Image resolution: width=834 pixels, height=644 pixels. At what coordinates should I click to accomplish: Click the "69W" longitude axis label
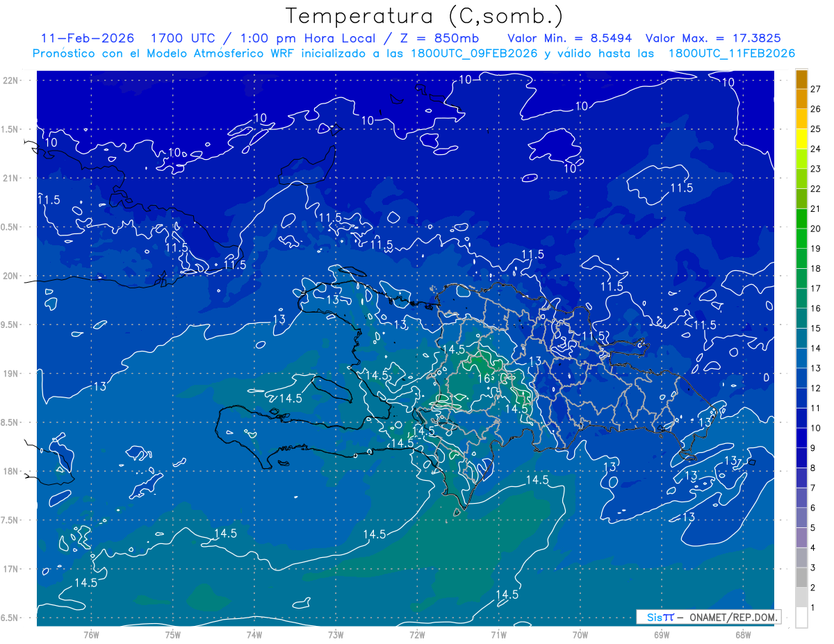(x=662, y=634)
